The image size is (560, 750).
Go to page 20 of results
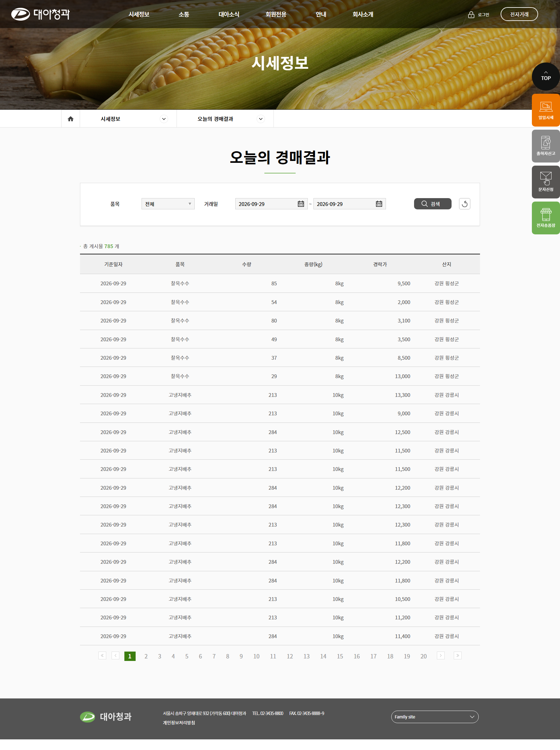(x=423, y=656)
